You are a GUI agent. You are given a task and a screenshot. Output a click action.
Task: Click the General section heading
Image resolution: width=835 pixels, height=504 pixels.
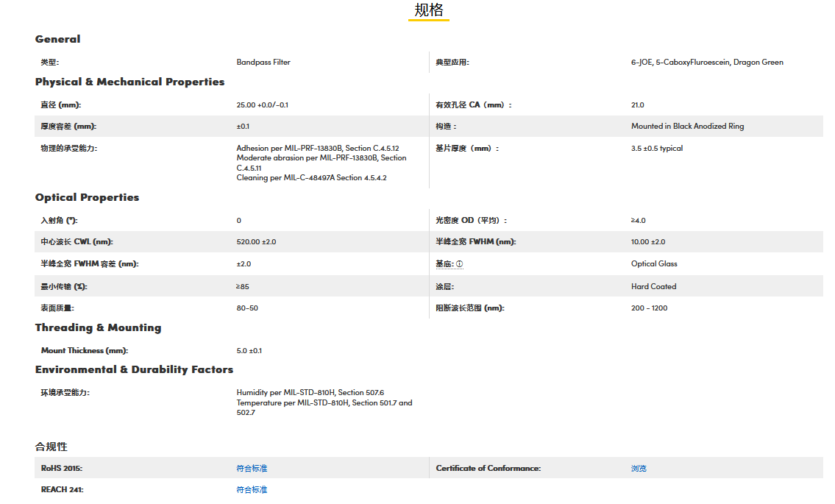58,39
